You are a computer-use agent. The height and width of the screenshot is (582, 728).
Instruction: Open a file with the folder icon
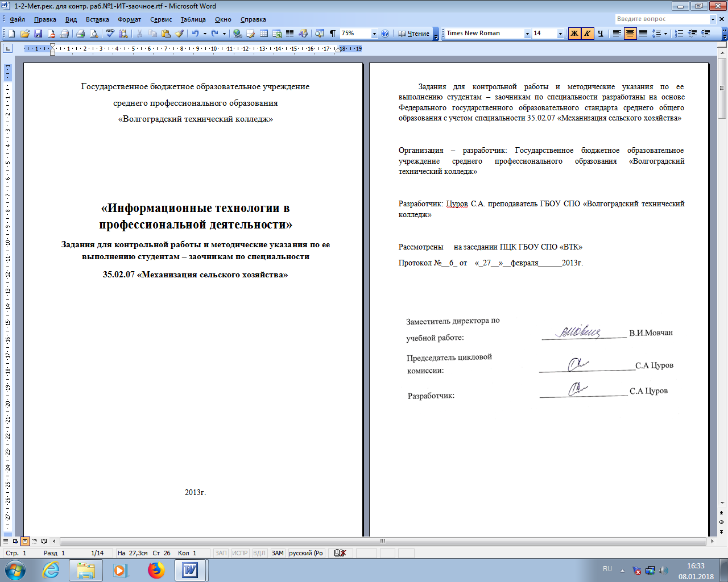[24, 34]
